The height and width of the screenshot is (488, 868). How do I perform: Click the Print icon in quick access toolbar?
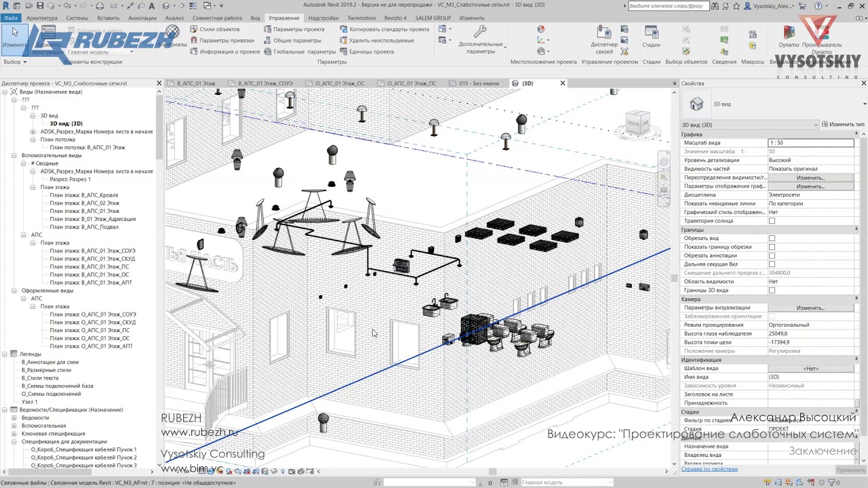[x=100, y=6]
